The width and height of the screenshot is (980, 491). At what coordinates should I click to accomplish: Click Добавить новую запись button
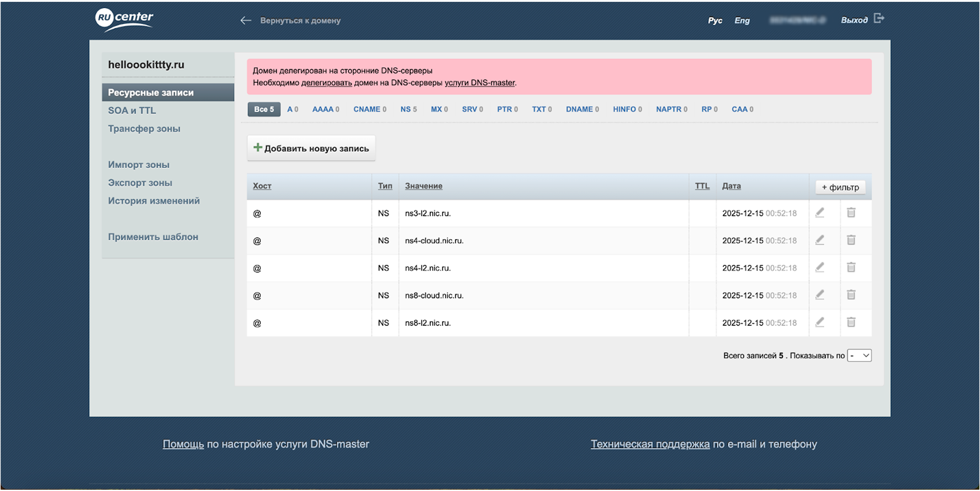pyautogui.click(x=311, y=148)
